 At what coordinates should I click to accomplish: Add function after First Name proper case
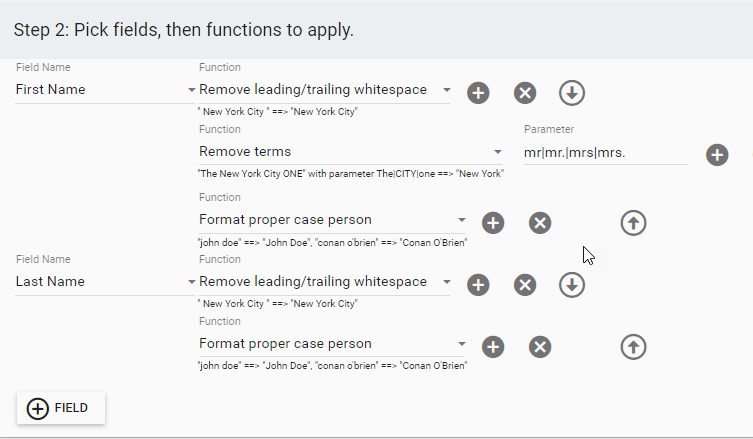click(x=493, y=223)
